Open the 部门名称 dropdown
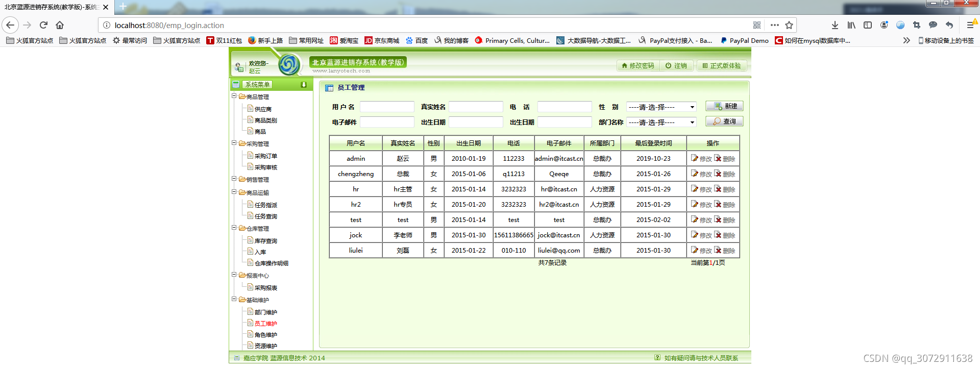The height and width of the screenshot is (369, 980). click(661, 122)
